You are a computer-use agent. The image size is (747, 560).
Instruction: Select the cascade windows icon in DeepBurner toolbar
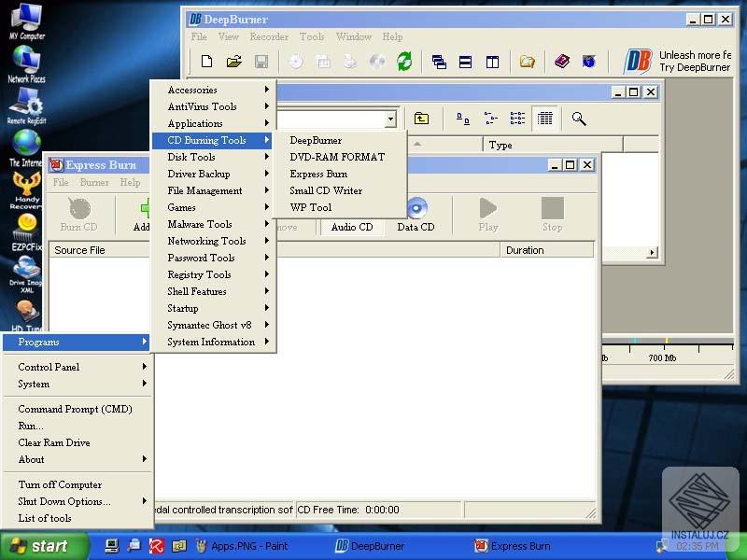coord(440,62)
